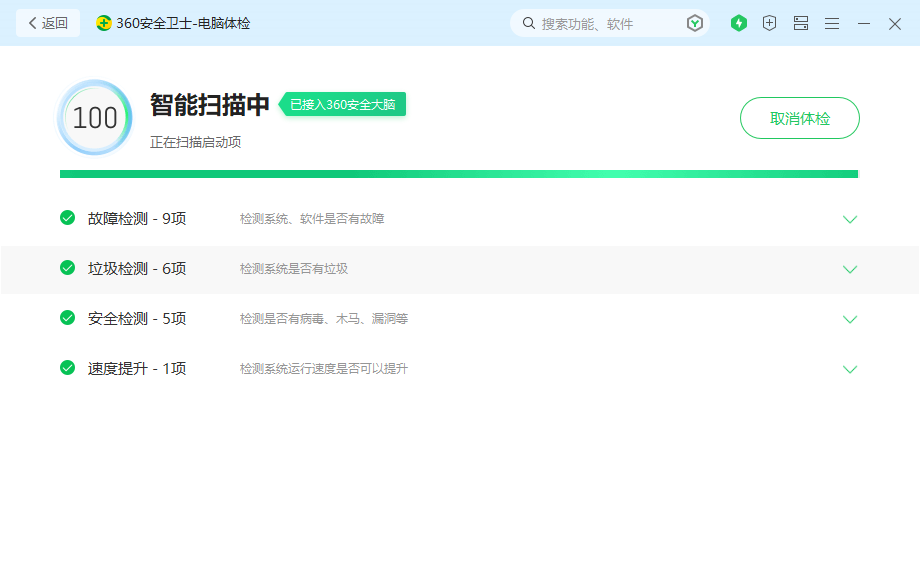Open the shield-plus icon in title bar
The width and height of the screenshot is (920, 580).
(x=769, y=23)
